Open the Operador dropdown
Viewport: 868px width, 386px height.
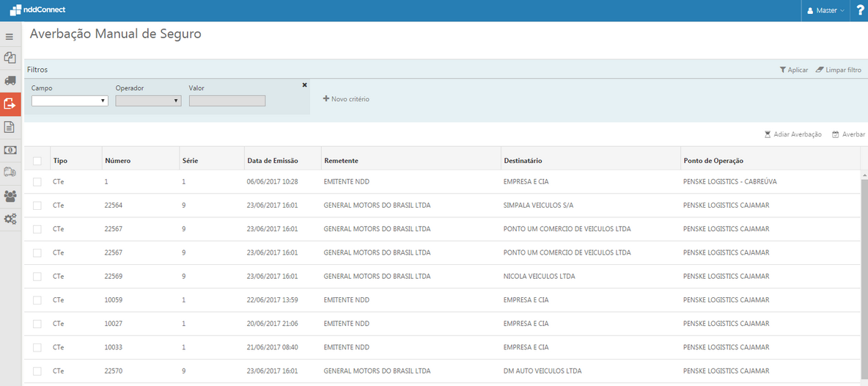click(x=148, y=101)
